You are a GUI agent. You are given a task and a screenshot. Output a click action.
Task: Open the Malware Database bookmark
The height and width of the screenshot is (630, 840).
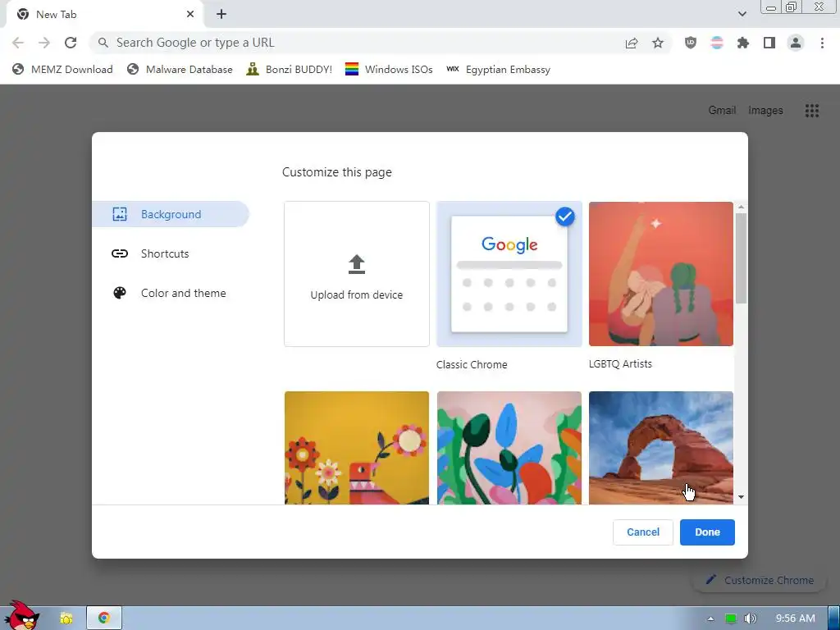point(180,70)
